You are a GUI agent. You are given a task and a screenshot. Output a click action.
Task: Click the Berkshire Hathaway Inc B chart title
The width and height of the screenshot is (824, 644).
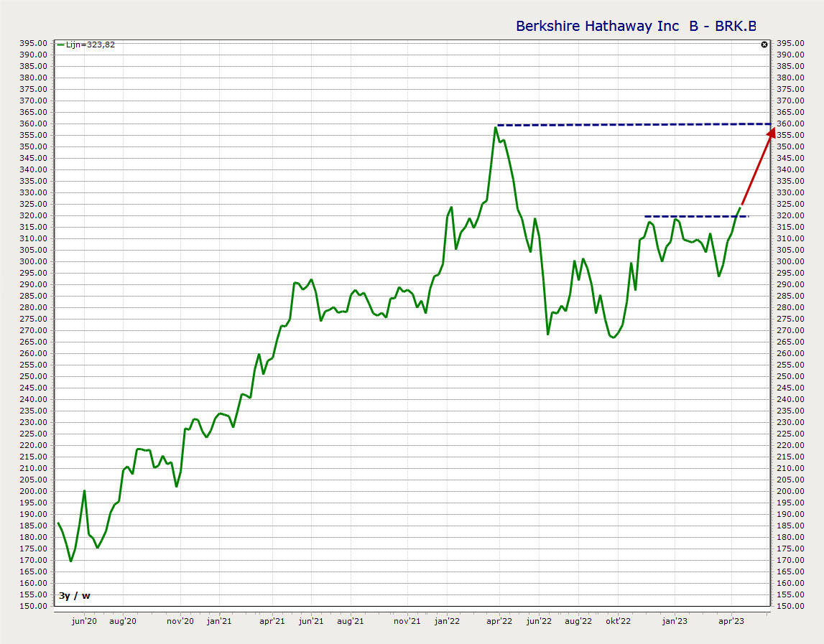pyautogui.click(x=636, y=27)
